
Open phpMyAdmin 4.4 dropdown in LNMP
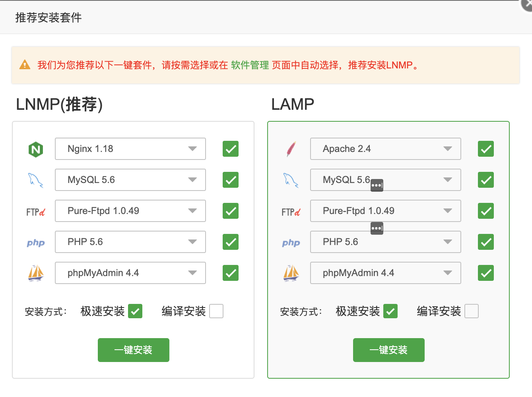(130, 273)
